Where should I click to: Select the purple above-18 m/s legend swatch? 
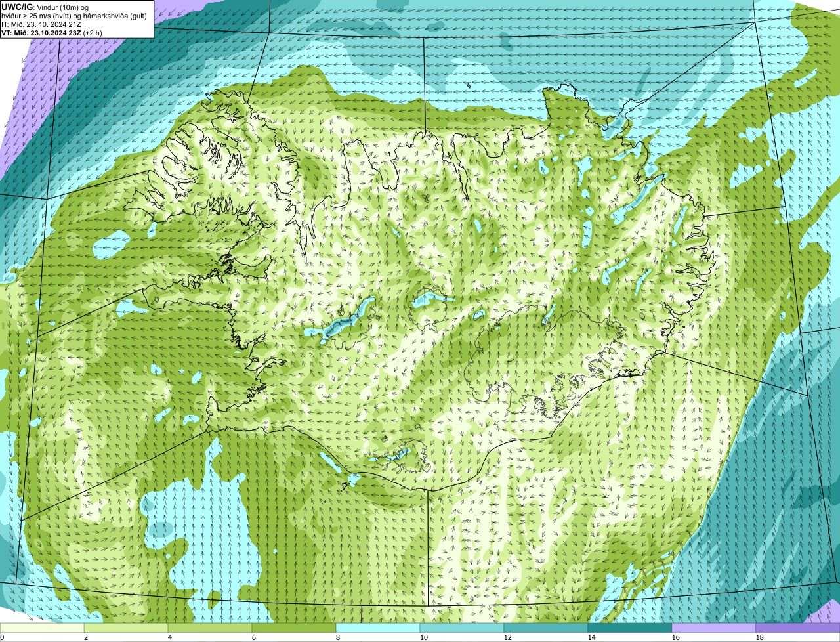point(798,628)
